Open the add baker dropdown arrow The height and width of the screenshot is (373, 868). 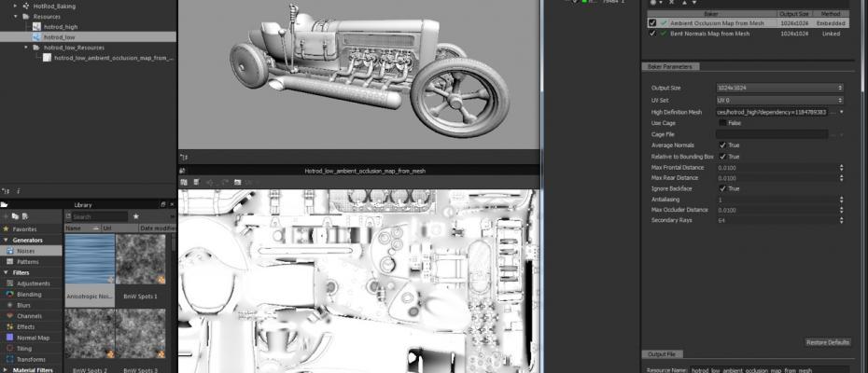click(661, 3)
